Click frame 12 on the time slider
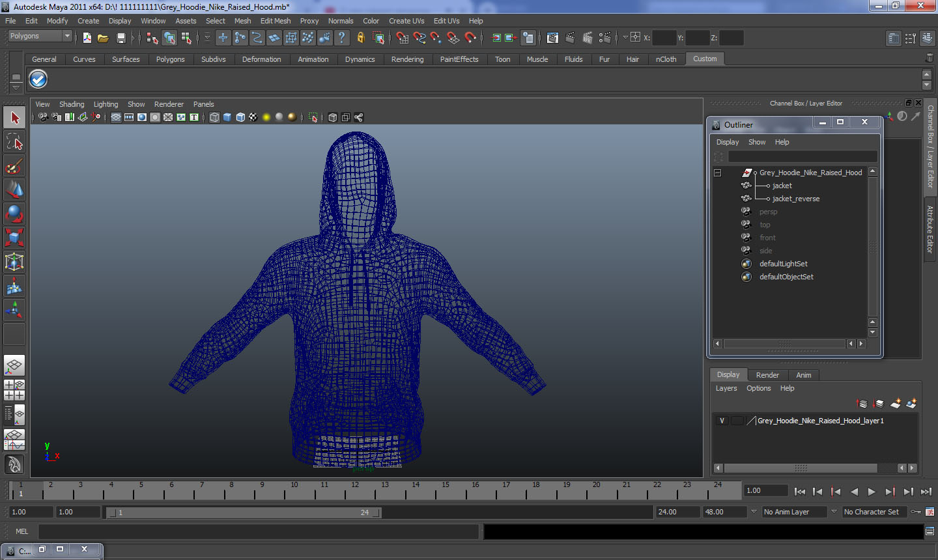Viewport: 938px width, 560px height. coord(354,490)
